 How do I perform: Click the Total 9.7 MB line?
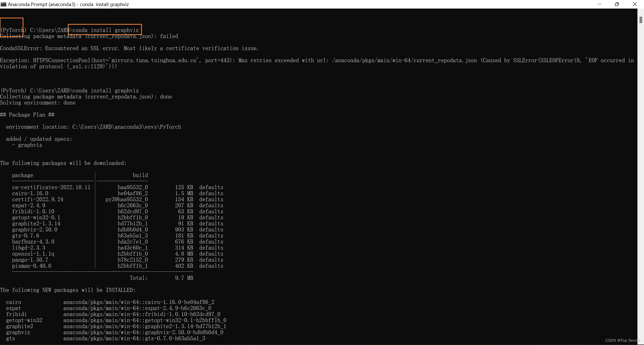[161, 278]
